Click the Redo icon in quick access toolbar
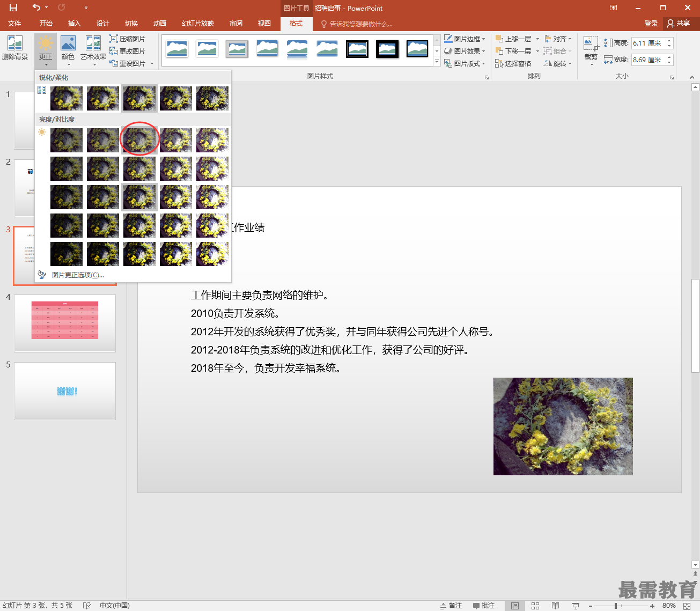 tap(61, 8)
